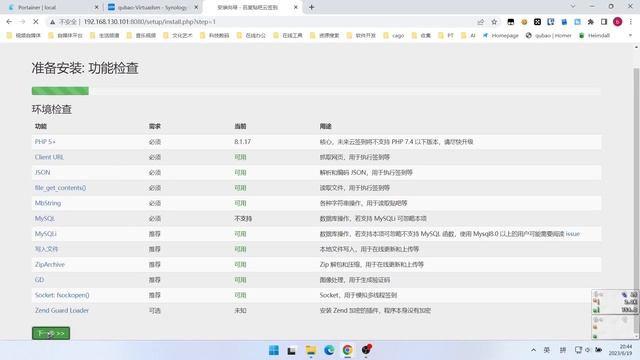Click the address bar URL field
640x360 pixels.
pos(261,22)
